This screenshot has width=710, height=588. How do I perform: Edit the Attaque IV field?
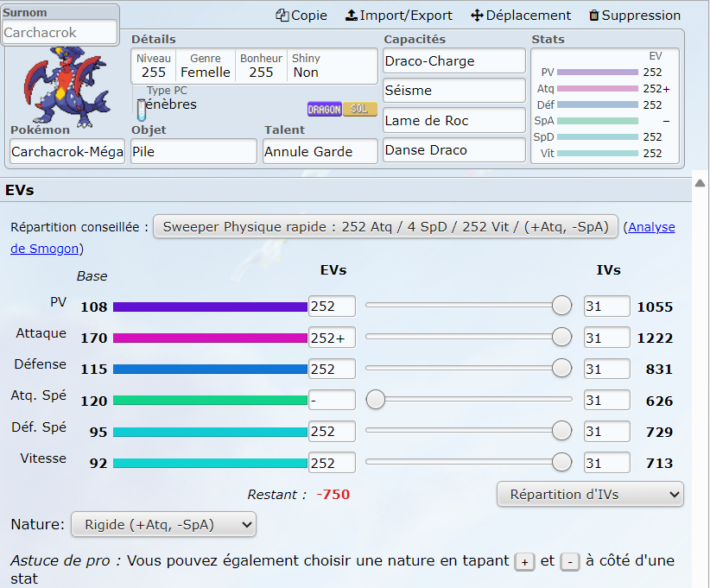click(606, 338)
